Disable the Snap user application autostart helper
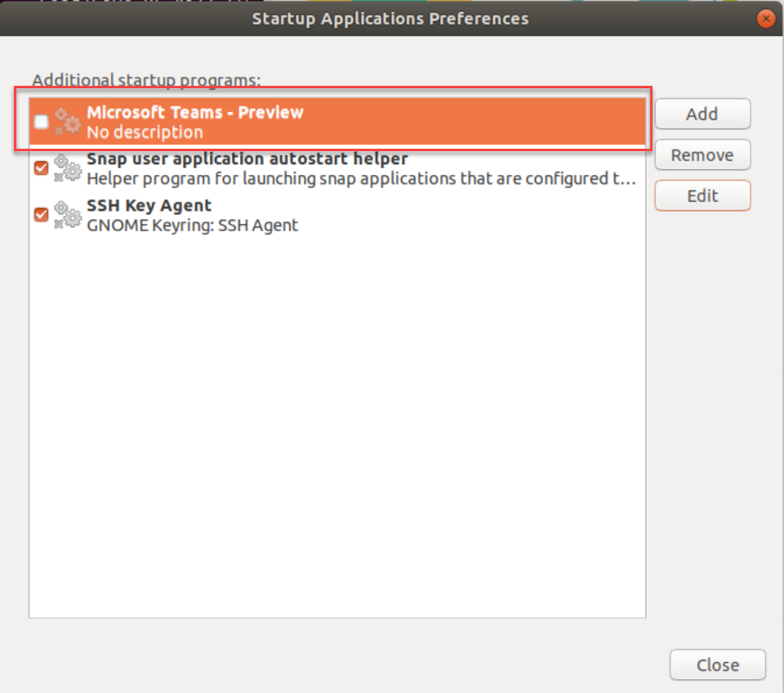Viewport: 784px width, 693px height. click(40, 167)
